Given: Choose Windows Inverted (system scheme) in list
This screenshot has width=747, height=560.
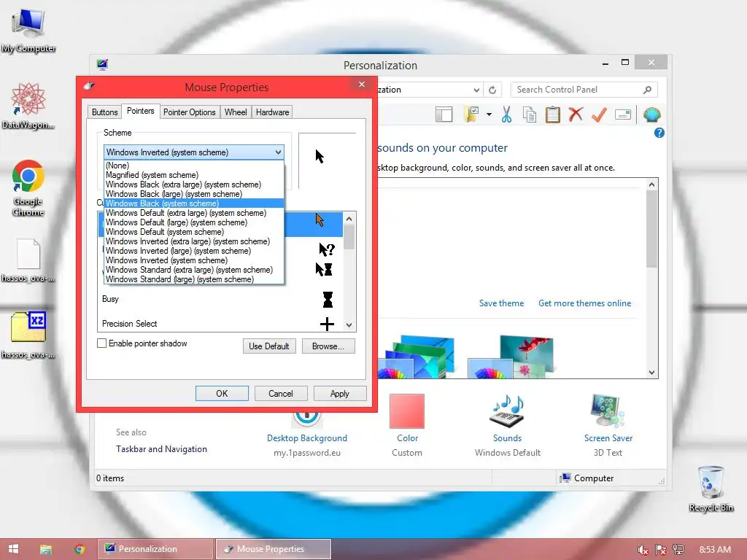Looking at the screenshot, I should 194,260.
